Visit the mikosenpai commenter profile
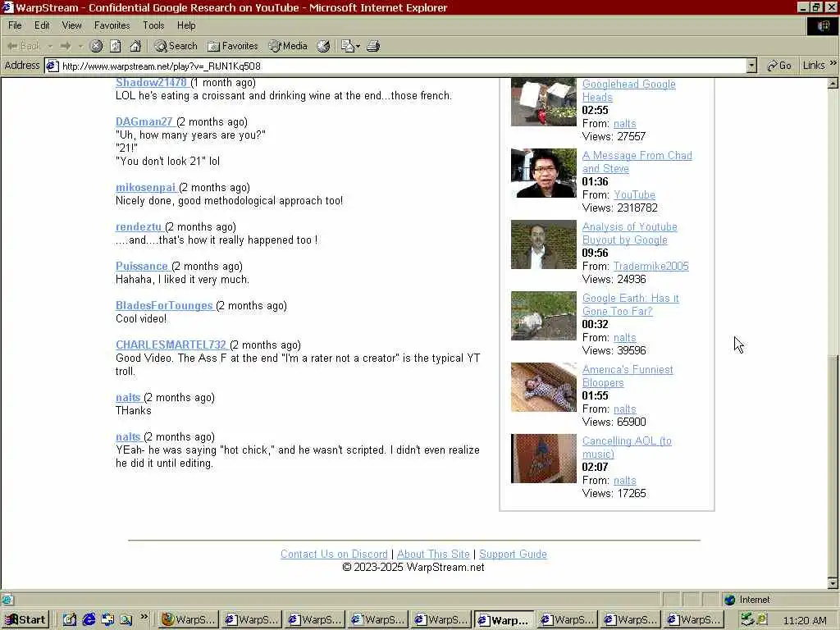Viewport: 840px width, 630px height. click(x=146, y=188)
